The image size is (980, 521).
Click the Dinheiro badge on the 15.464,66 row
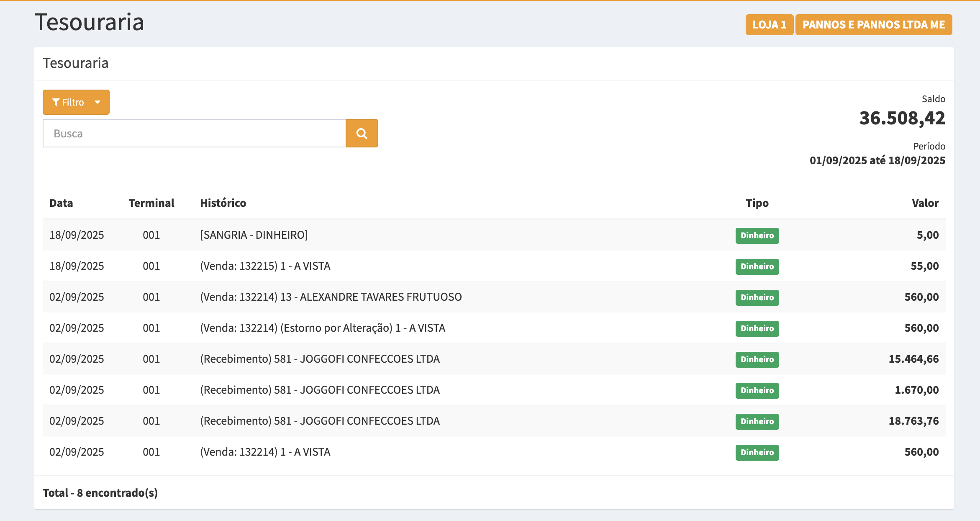[x=757, y=359]
